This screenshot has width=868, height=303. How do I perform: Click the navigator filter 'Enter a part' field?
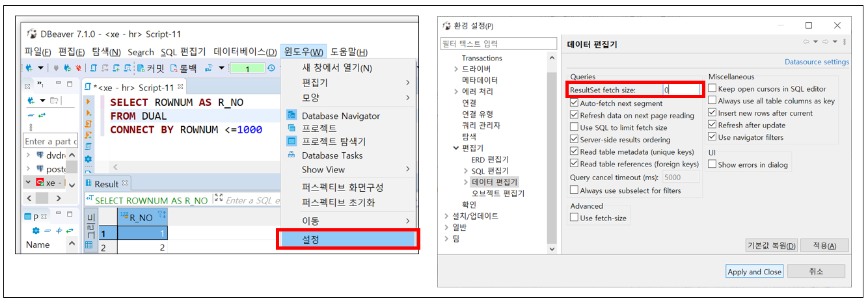(x=50, y=141)
